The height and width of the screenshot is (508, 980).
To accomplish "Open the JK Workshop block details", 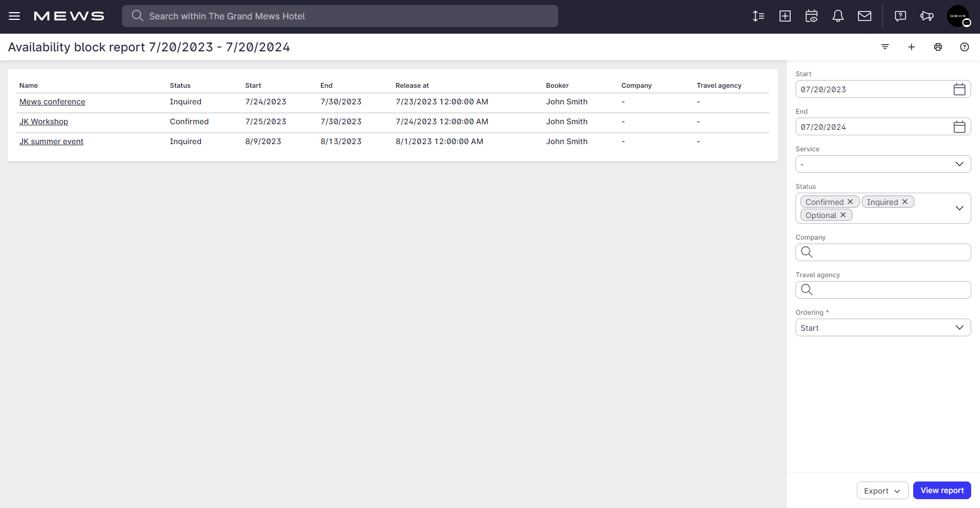I will tap(44, 121).
